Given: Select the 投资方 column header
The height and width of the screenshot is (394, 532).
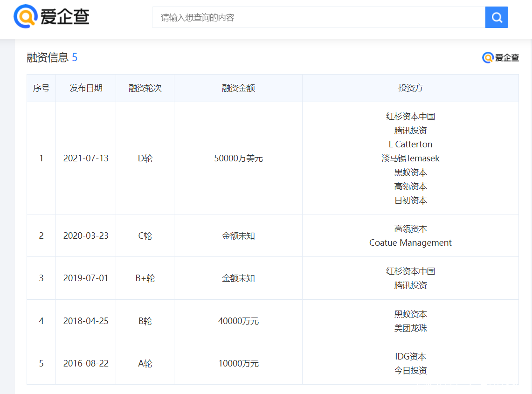Looking at the screenshot, I should (x=410, y=88).
